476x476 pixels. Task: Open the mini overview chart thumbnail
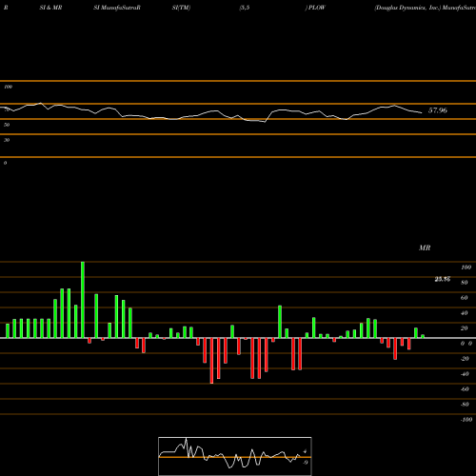click(x=235, y=456)
